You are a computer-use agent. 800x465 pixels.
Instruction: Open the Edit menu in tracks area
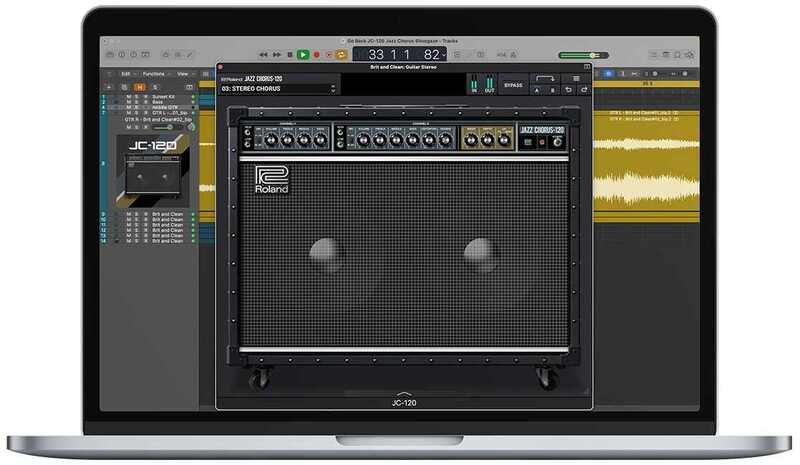pyautogui.click(x=126, y=73)
